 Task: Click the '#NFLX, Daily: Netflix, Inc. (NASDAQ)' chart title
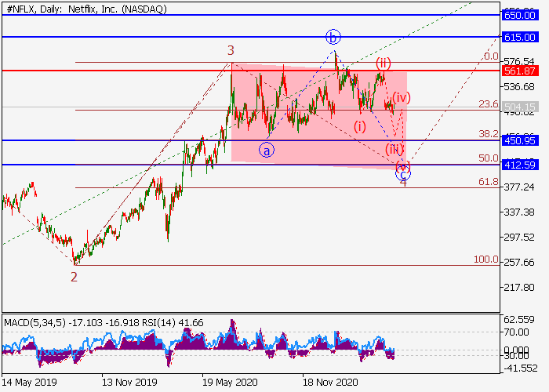click(x=86, y=9)
